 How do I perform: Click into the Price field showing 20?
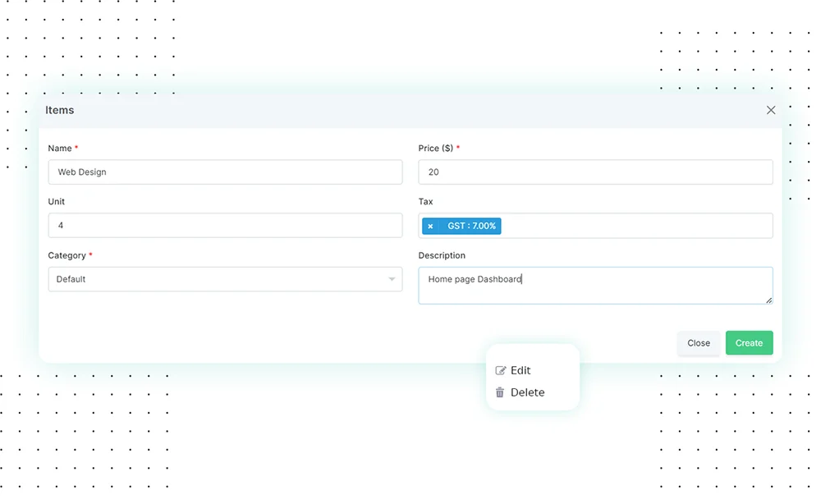tap(595, 172)
